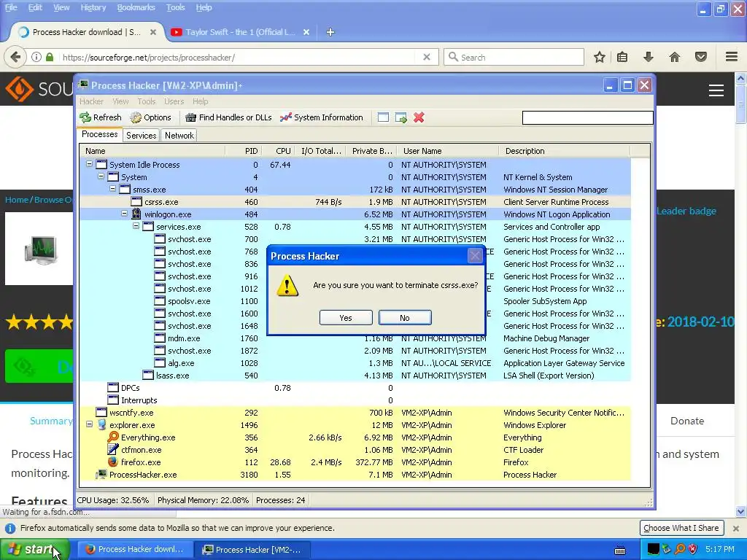747x560 pixels.
Task: Collapse the winlogon.exe tree node
Action: pyautogui.click(x=124, y=214)
